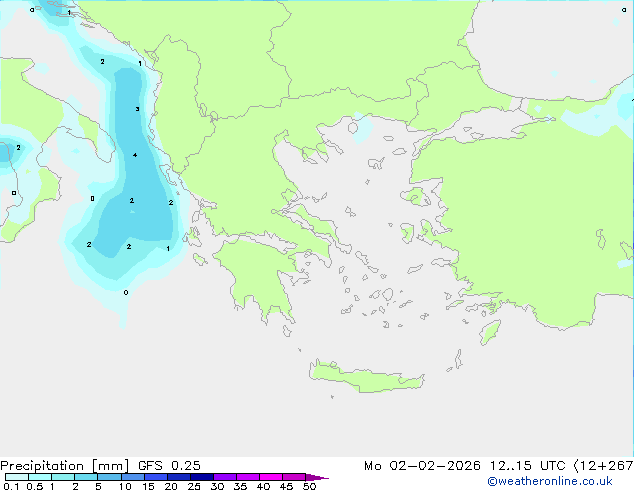Image resolution: width=634 pixels, height=490 pixels.
Task: Click the legend tick label '45'
Action: (x=286, y=486)
